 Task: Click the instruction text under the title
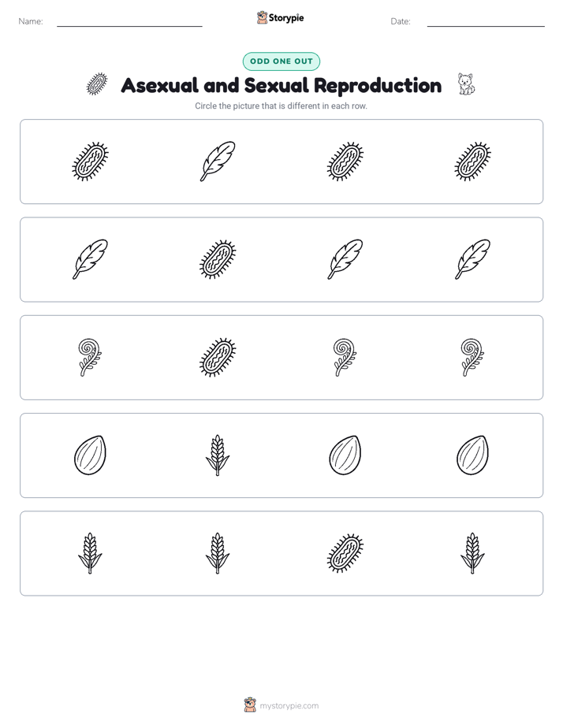tap(281, 106)
